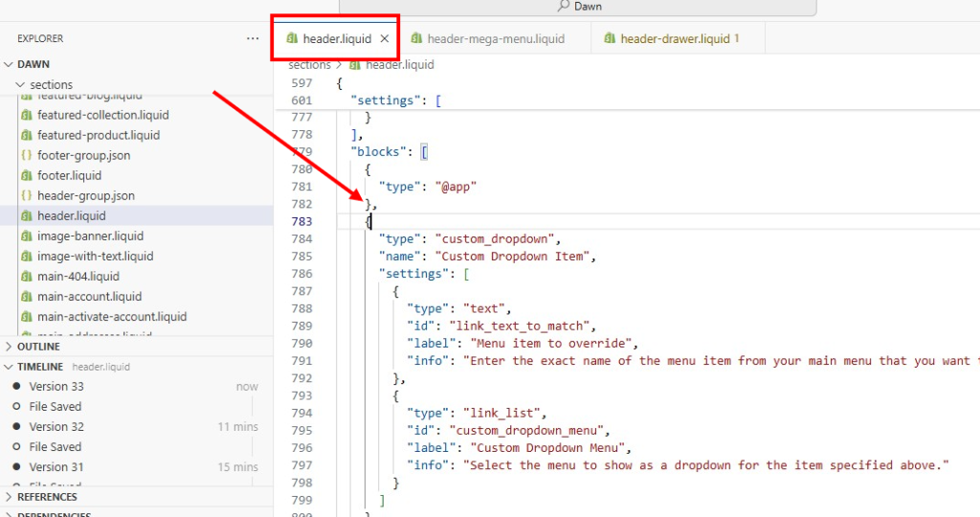Click header.liquid breadcrumb segment
Screen dimensions: 980x517
tap(399, 65)
